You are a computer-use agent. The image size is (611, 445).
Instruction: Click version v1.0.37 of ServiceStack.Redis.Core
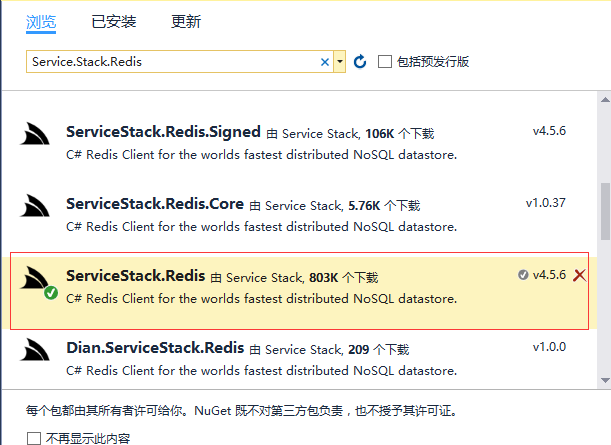pyautogui.click(x=546, y=203)
